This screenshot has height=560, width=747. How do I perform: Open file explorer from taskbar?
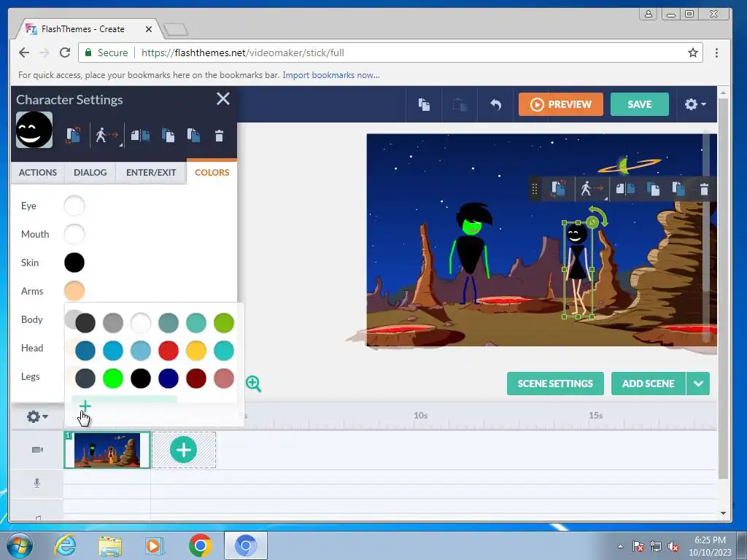[110, 545]
